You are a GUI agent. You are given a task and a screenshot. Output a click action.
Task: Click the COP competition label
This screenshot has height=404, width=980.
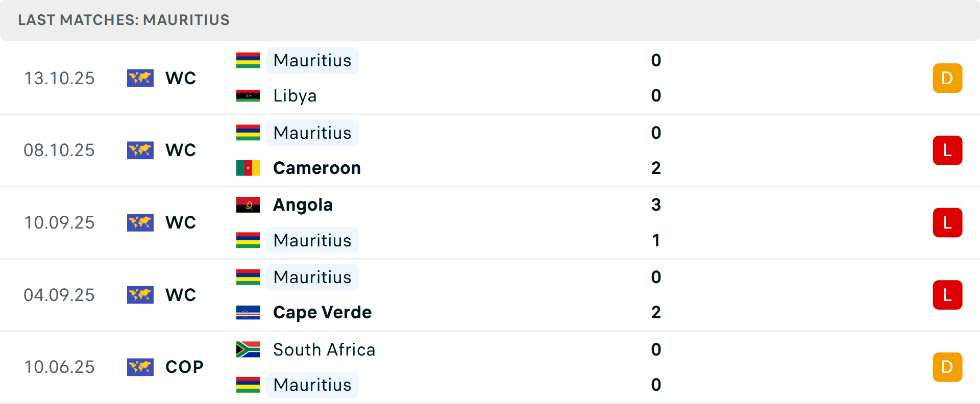pos(184,367)
